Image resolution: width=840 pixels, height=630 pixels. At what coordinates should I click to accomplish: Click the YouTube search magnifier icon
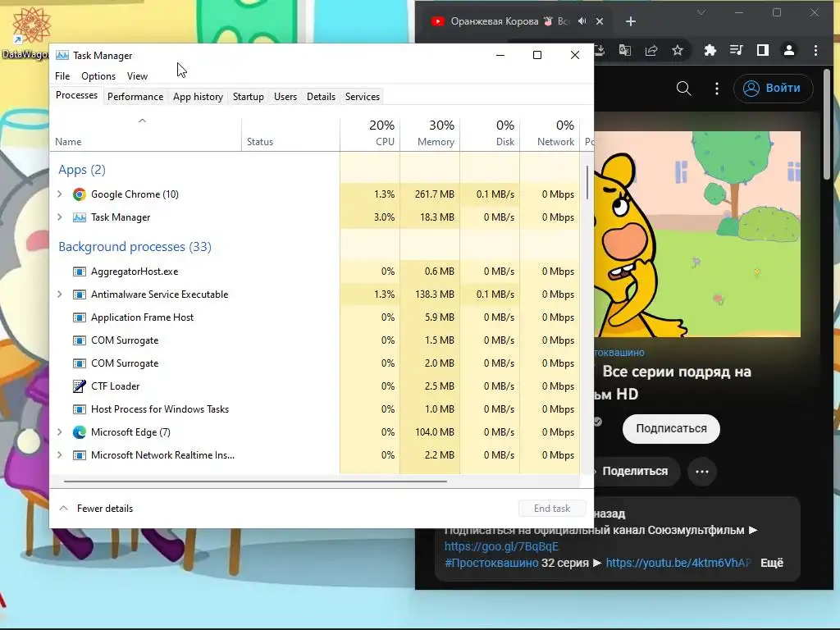click(x=683, y=88)
